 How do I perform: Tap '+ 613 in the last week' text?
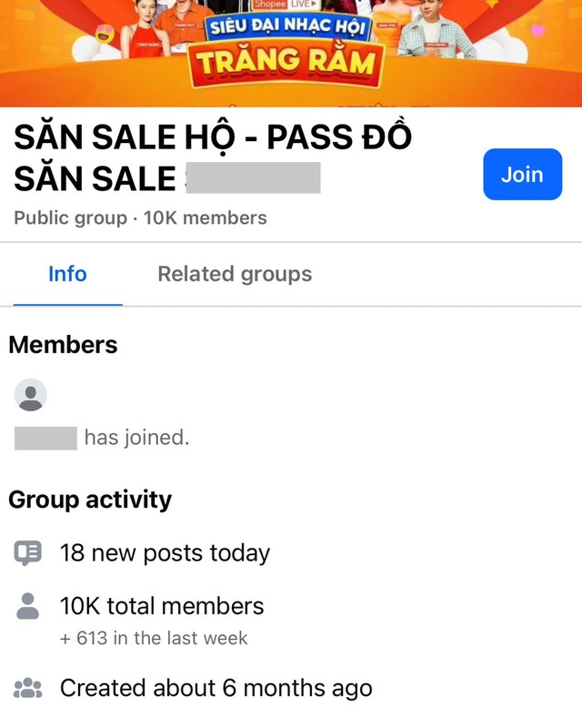154,639
